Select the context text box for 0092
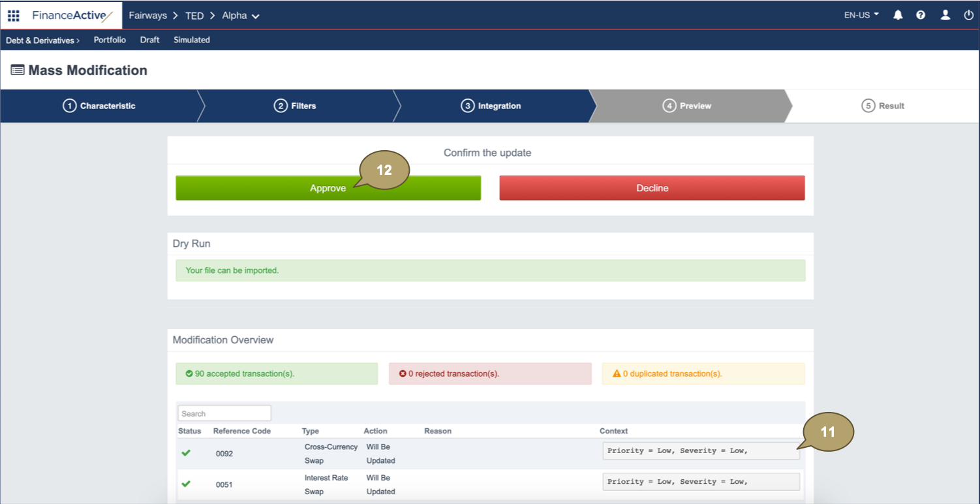Image resolution: width=980 pixels, height=504 pixels. 700,451
